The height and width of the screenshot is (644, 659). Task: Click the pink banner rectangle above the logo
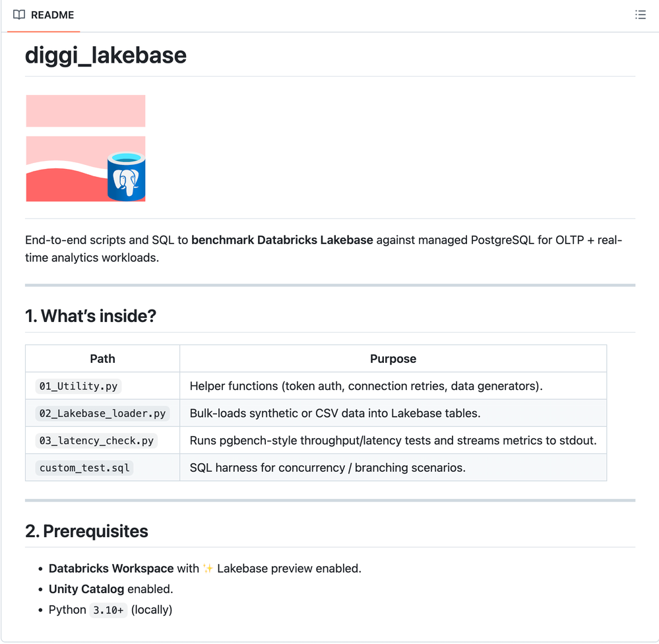pyautogui.click(x=86, y=111)
